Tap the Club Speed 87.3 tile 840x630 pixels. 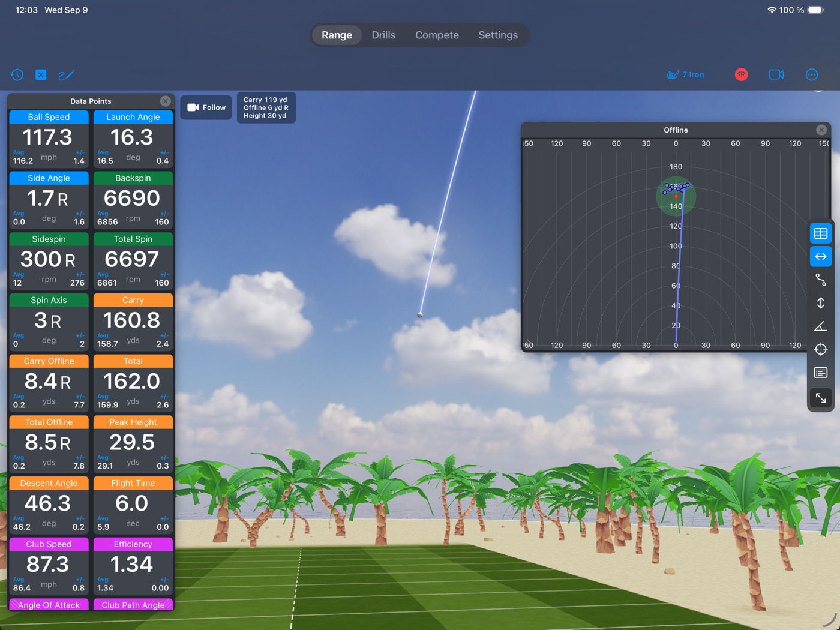(49, 566)
